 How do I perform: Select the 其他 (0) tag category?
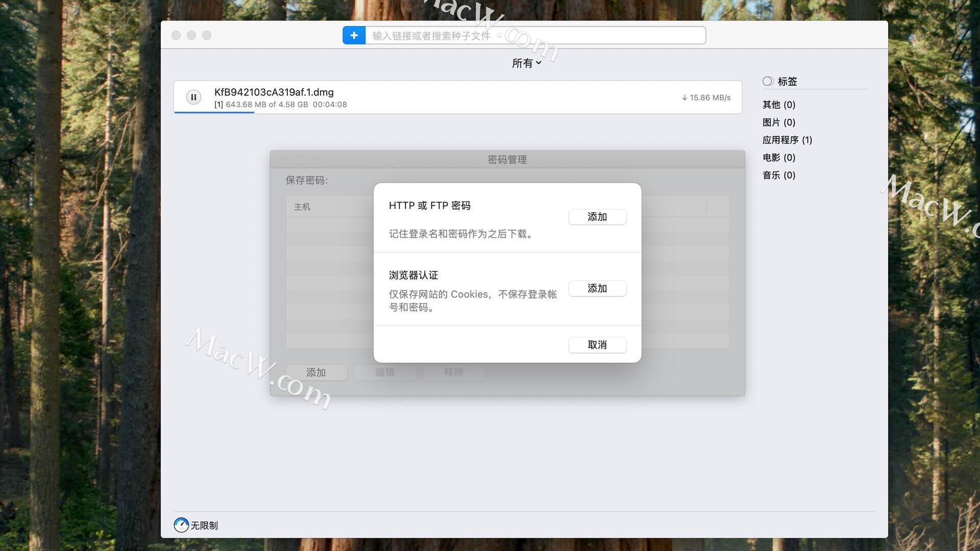click(x=778, y=105)
